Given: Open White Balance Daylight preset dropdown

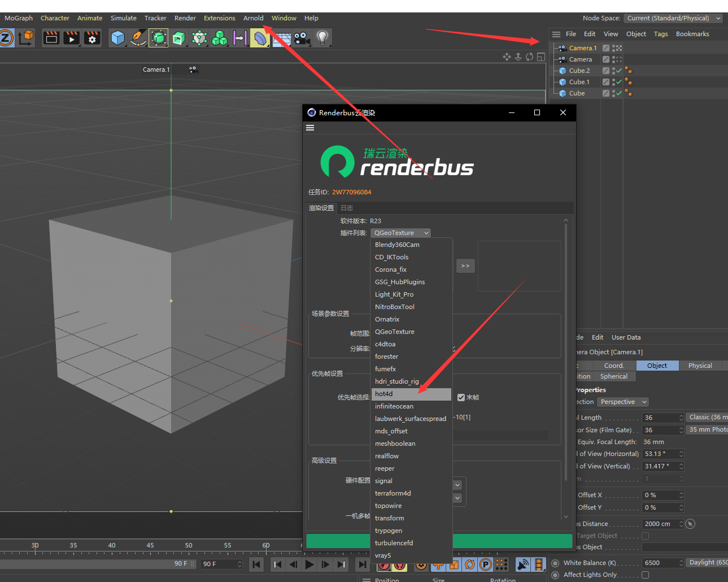Looking at the screenshot, I should click(x=707, y=562).
